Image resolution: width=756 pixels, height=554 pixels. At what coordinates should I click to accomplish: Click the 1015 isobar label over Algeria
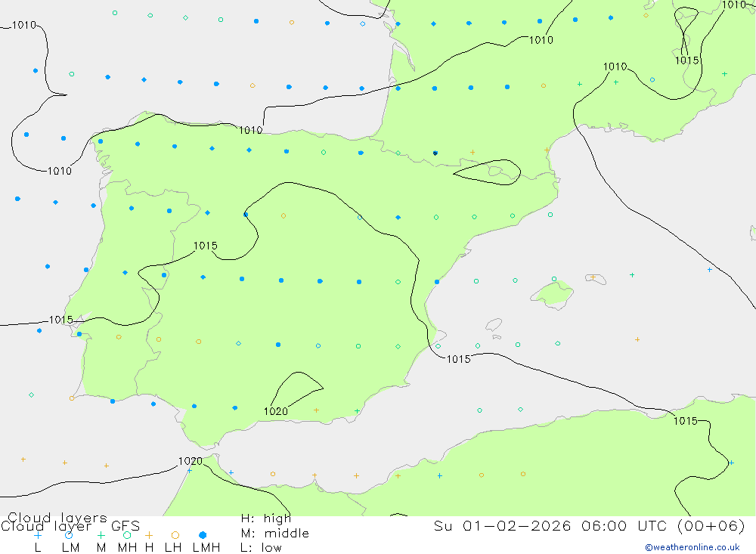tap(686, 421)
